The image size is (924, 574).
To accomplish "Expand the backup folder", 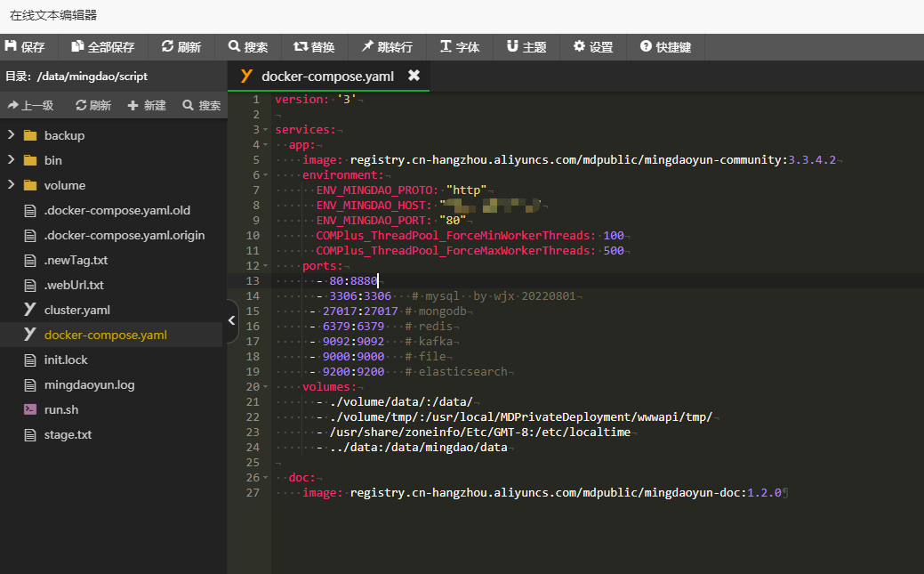I will click(x=12, y=135).
